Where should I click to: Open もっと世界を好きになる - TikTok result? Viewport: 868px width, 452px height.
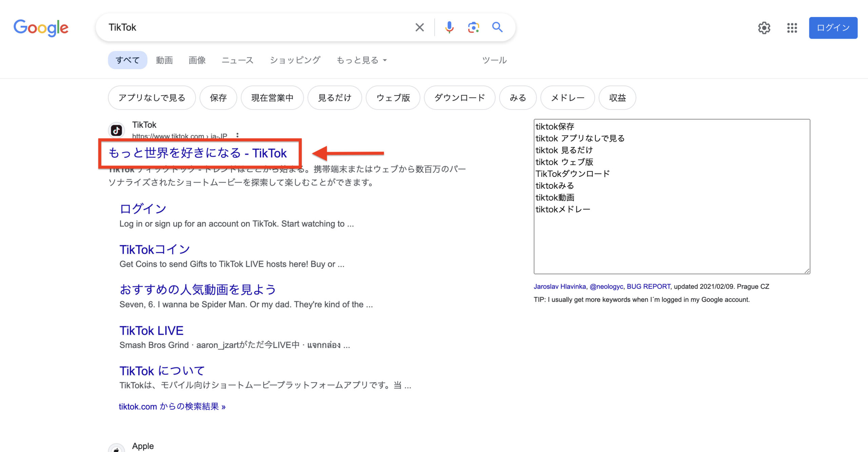pos(198,153)
